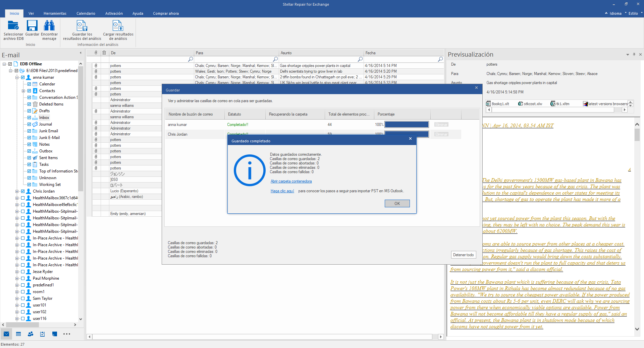Toggle the EDB Offline root checkbox
The height and width of the screenshot is (348, 644).
coord(10,64)
